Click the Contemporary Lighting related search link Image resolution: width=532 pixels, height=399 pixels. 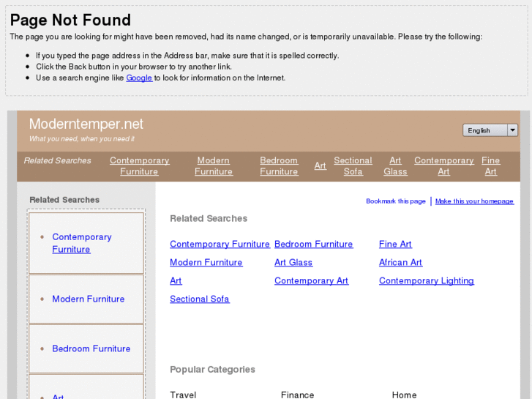point(426,280)
